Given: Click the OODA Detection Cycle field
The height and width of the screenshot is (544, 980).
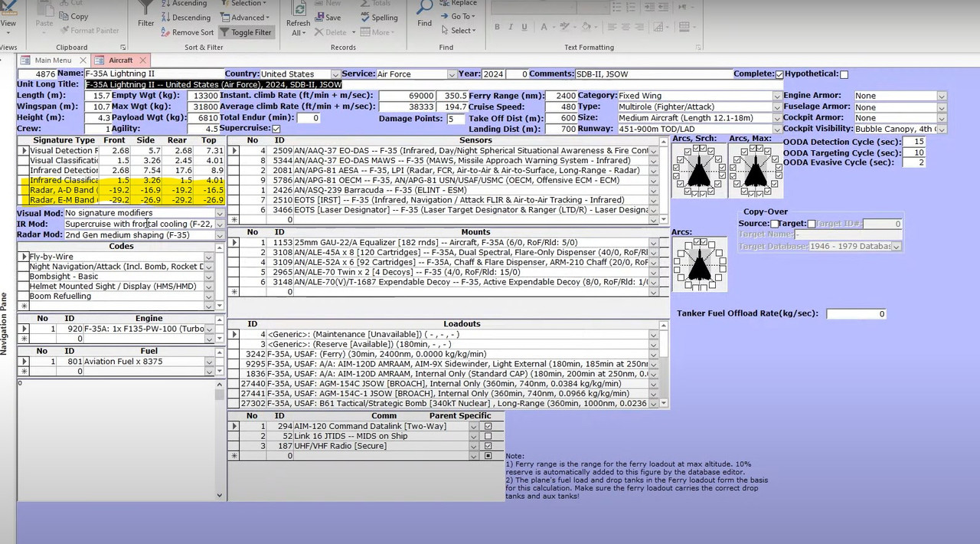Looking at the screenshot, I should click(x=914, y=142).
